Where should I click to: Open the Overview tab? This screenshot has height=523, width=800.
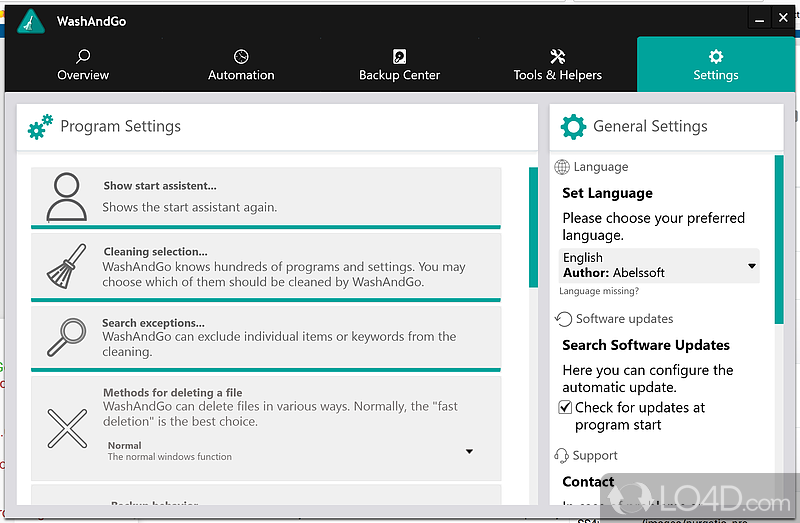pos(83,64)
